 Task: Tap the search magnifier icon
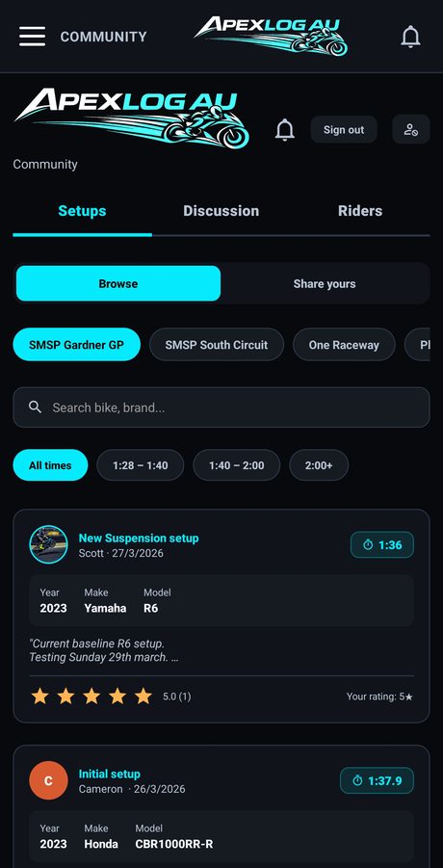coord(36,408)
